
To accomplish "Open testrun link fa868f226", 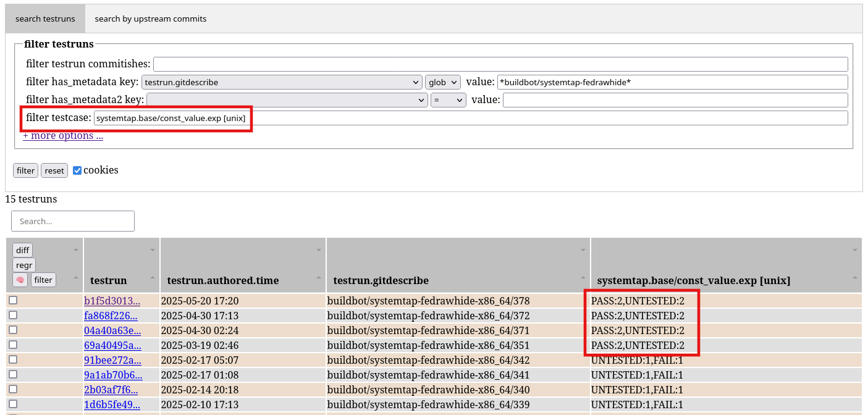I will click(x=112, y=316).
